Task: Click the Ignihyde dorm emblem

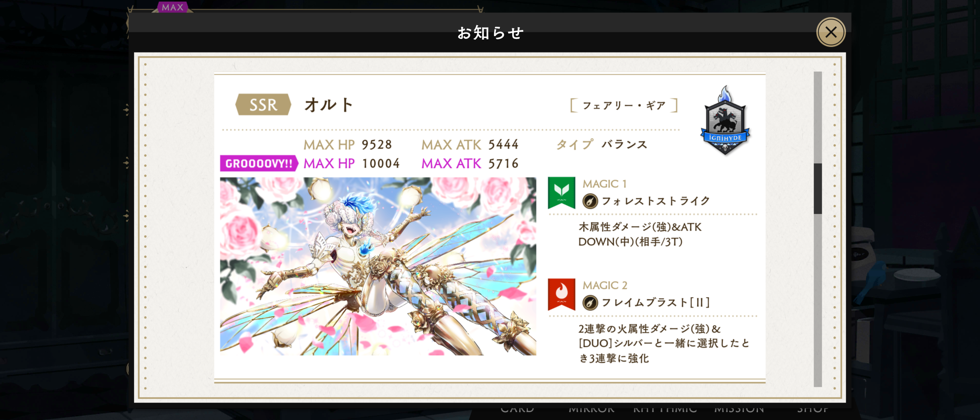Action: (x=725, y=121)
